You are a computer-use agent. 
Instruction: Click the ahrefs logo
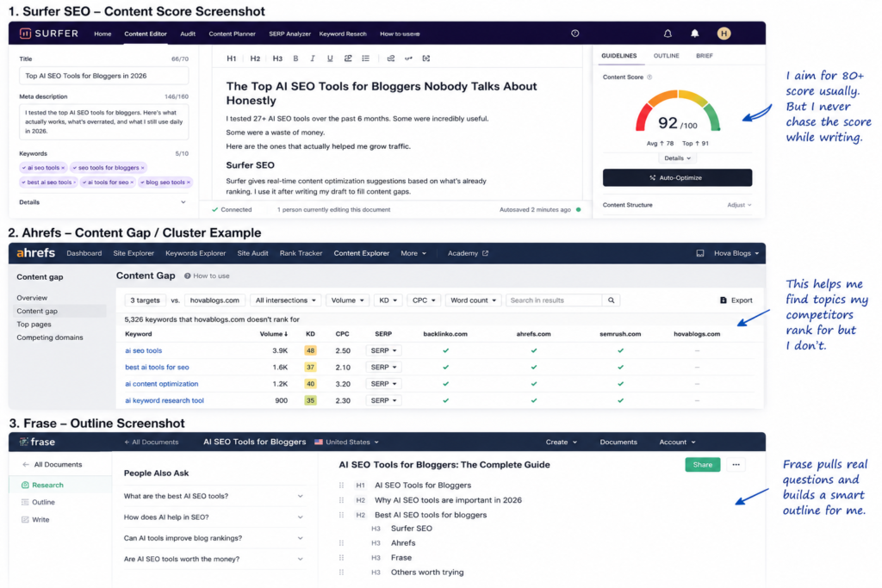(36, 253)
